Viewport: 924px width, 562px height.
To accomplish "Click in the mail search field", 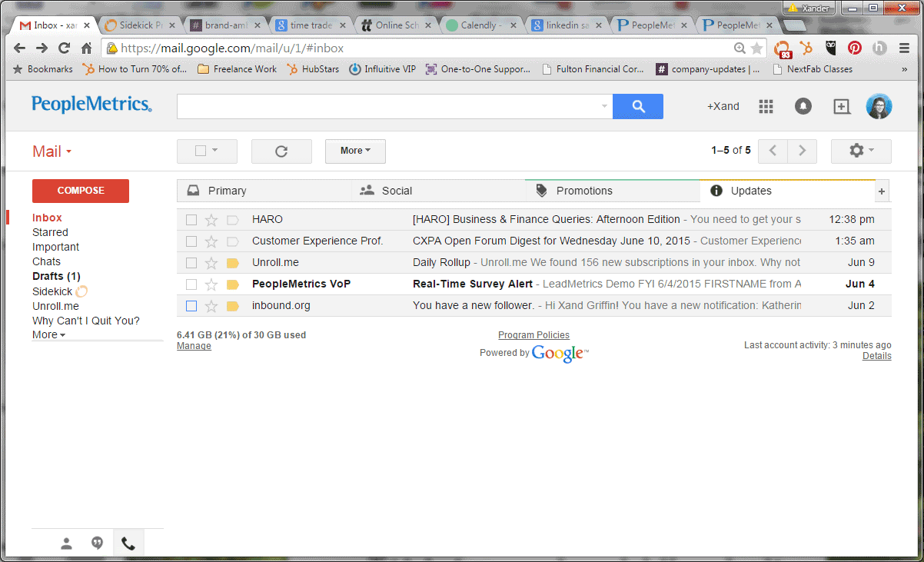I will (388, 107).
